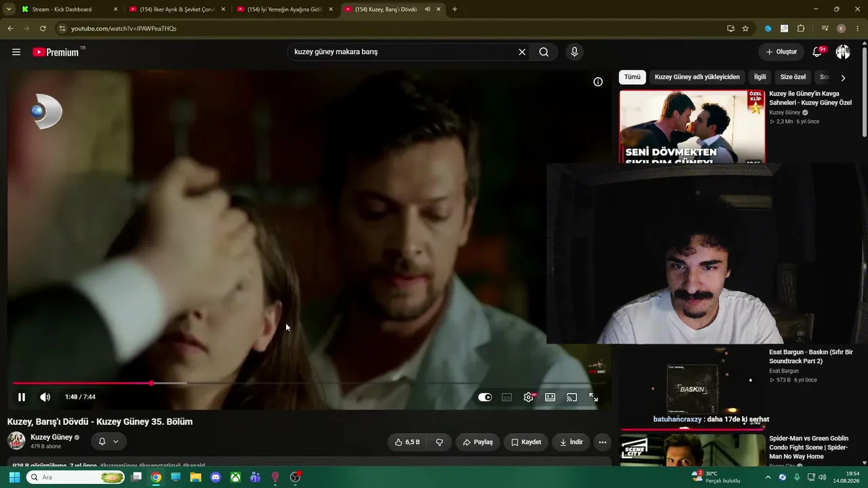Bookmark this page with the star
This screenshot has width=868, height=488.
(745, 28)
